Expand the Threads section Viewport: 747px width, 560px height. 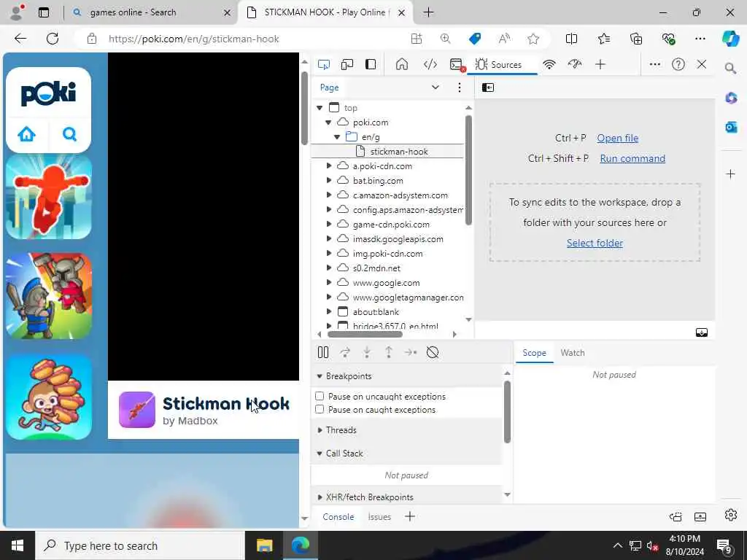pos(320,430)
